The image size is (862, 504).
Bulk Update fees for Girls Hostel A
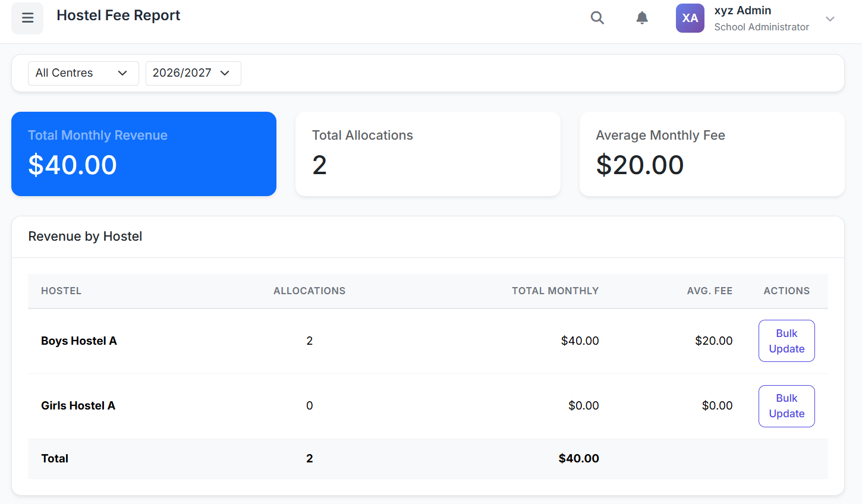click(787, 406)
